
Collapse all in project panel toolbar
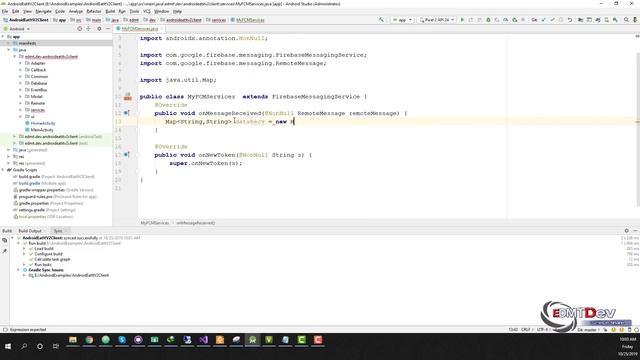(89, 29)
